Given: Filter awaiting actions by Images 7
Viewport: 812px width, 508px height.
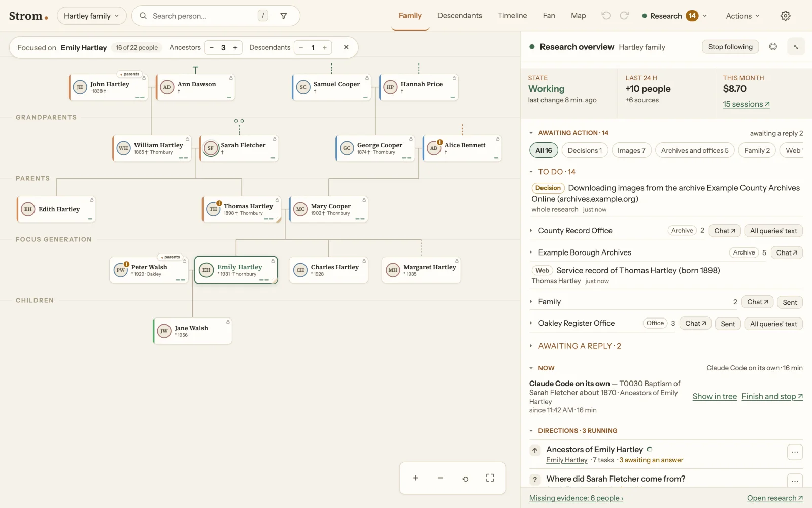Looking at the screenshot, I should [x=631, y=150].
